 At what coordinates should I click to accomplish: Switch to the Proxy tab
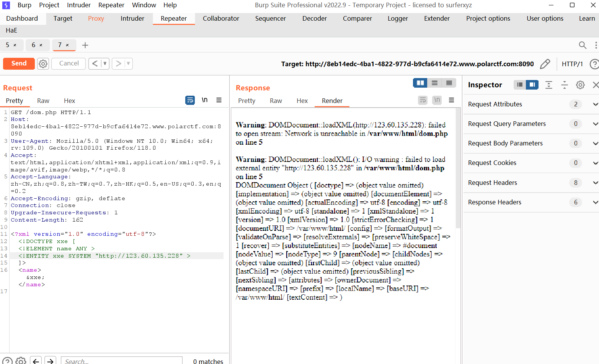tap(96, 18)
